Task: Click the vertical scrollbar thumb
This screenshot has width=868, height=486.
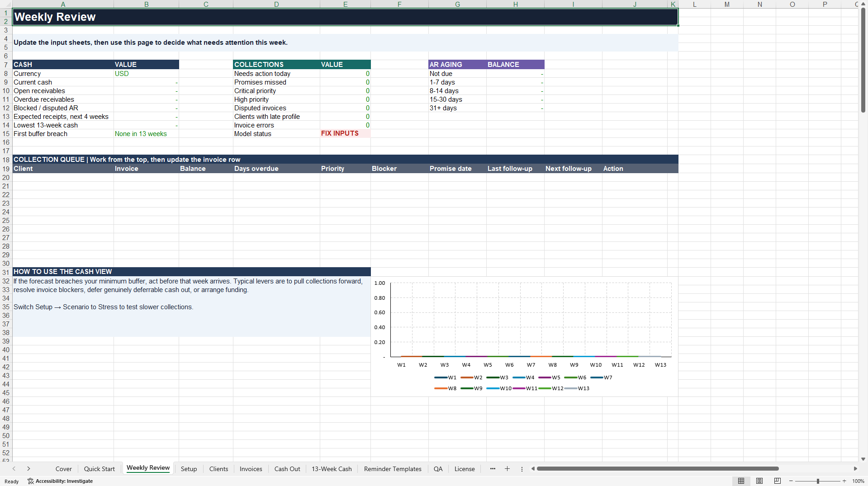Action: click(863, 60)
